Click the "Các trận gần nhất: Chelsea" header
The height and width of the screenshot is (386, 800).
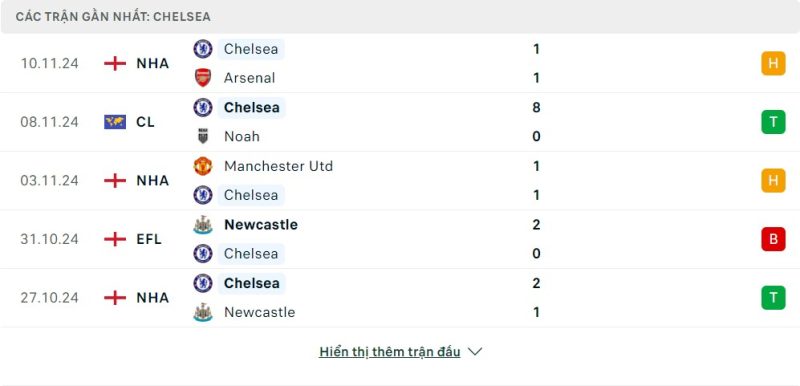coord(113,17)
